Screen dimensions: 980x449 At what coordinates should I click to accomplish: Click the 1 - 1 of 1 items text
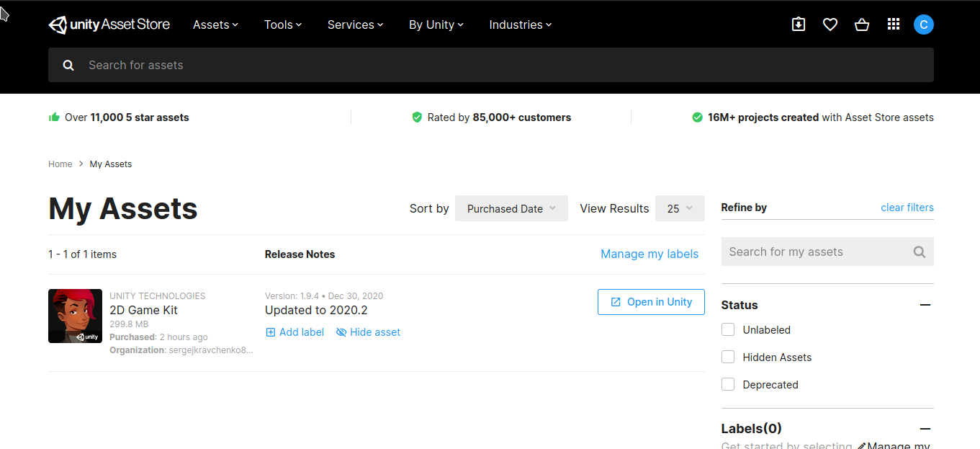click(x=82, y=254)
